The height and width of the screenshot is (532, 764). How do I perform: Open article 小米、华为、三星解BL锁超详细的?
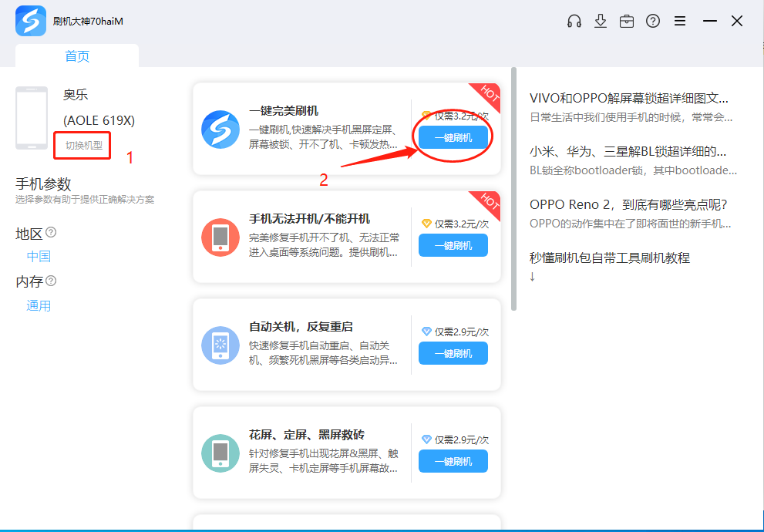628,152
